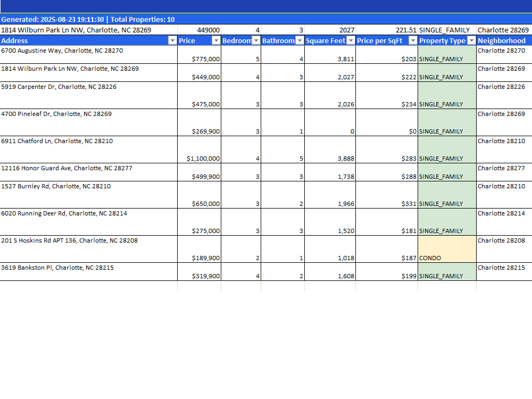The image size is (532, 399).
Task: Select the 449000 value above the header
Action: 199,30
